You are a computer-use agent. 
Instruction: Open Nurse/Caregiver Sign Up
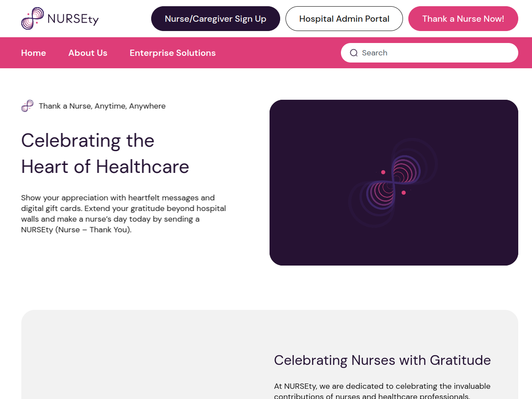coord(215,19)
